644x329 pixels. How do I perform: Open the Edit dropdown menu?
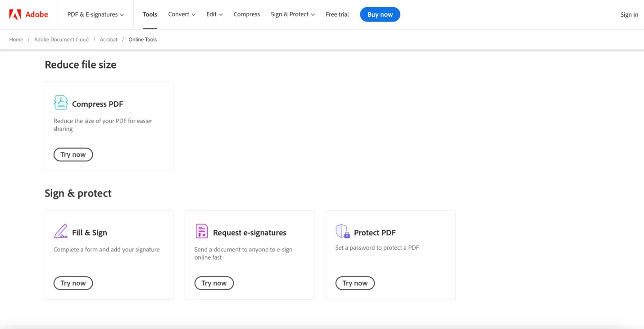point(214,14)
